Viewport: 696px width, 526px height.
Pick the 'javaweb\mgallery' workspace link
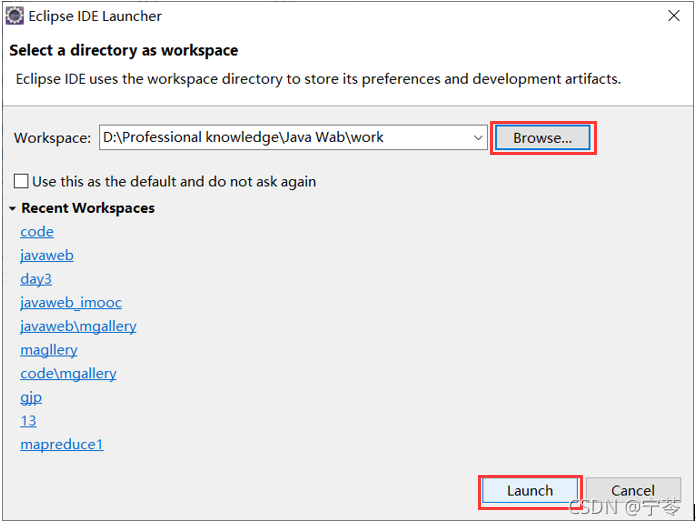(78, 327)
